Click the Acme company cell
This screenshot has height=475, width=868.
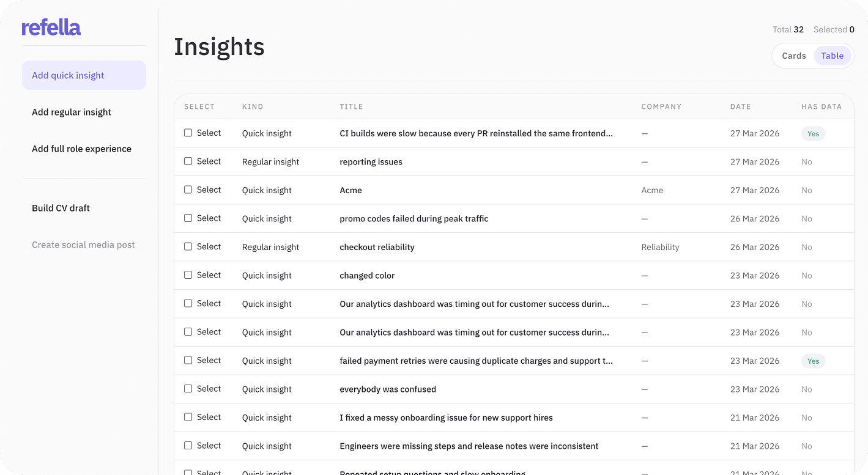pos(652,190)
